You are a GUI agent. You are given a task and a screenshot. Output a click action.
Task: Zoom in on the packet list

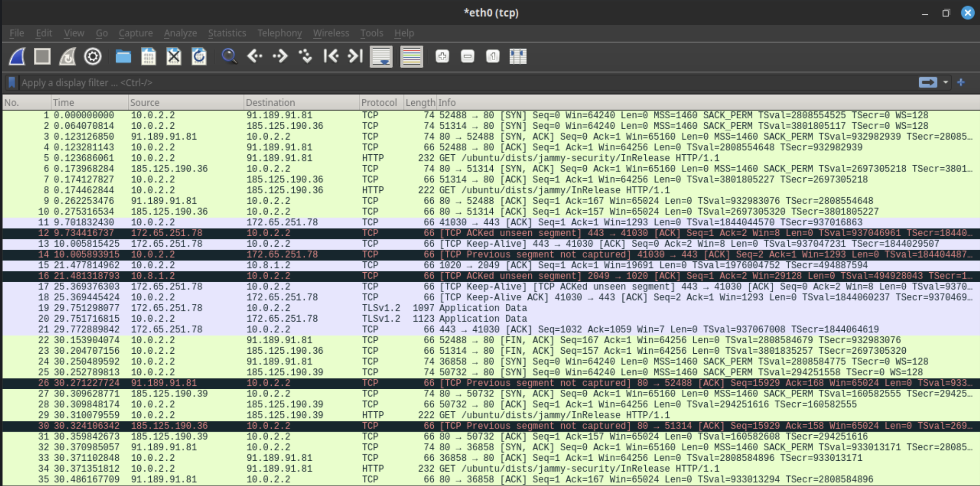coord(442,56)
